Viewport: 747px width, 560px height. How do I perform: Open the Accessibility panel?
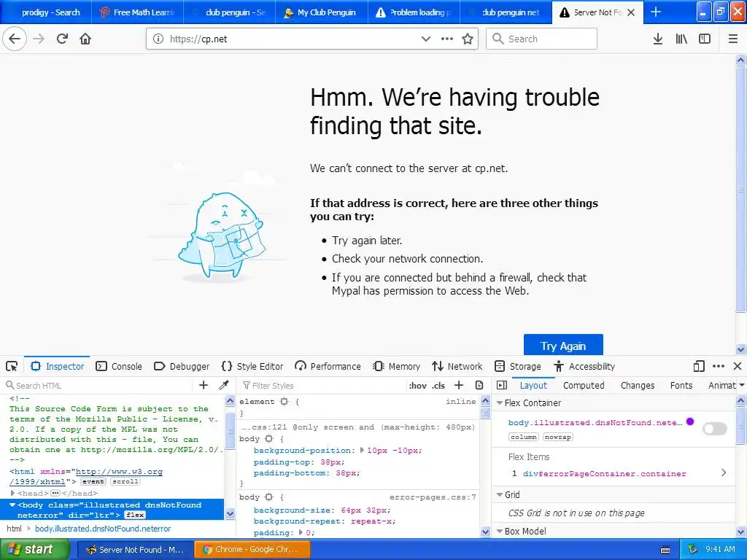click(x=584, y=366)
